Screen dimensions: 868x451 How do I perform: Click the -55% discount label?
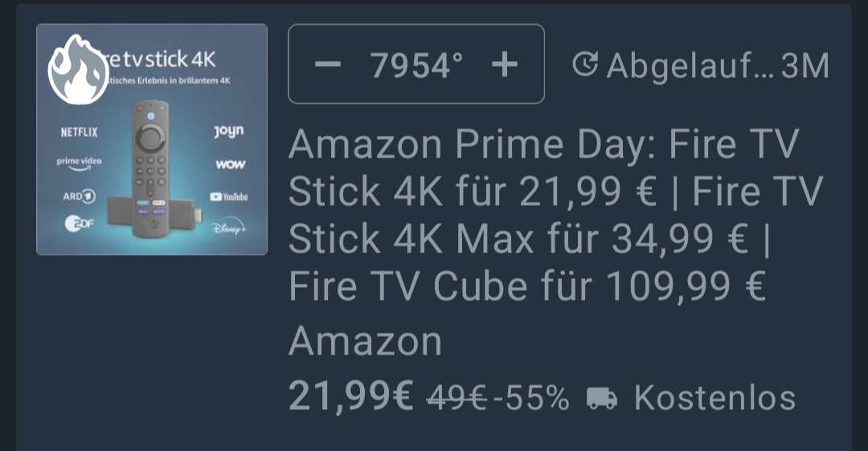coord(531,398)
